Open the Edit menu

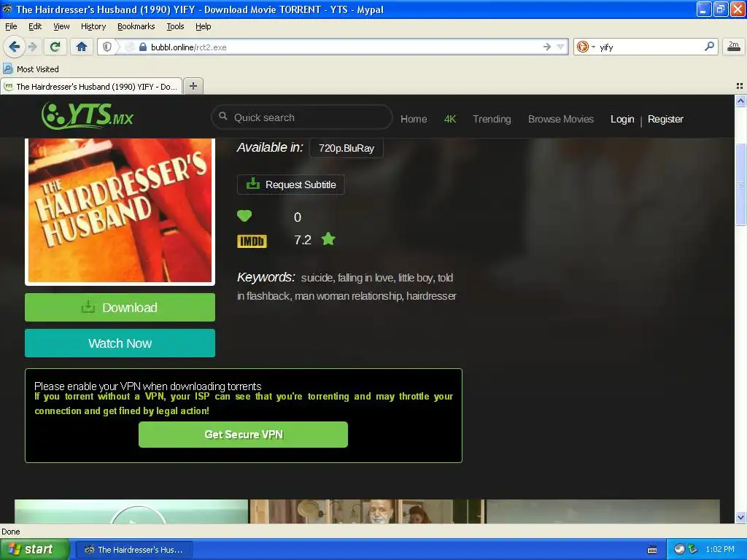[35, 26]
